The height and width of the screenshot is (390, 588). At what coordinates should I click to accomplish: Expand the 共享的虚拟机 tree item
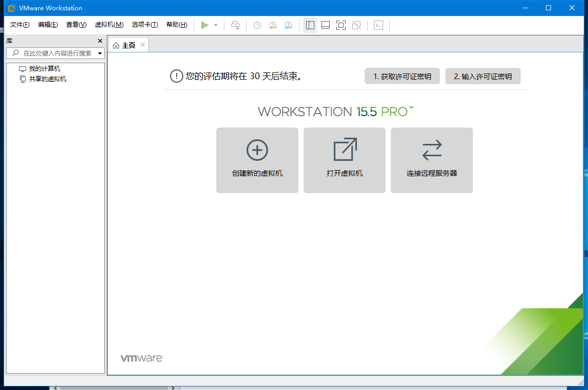40,79
